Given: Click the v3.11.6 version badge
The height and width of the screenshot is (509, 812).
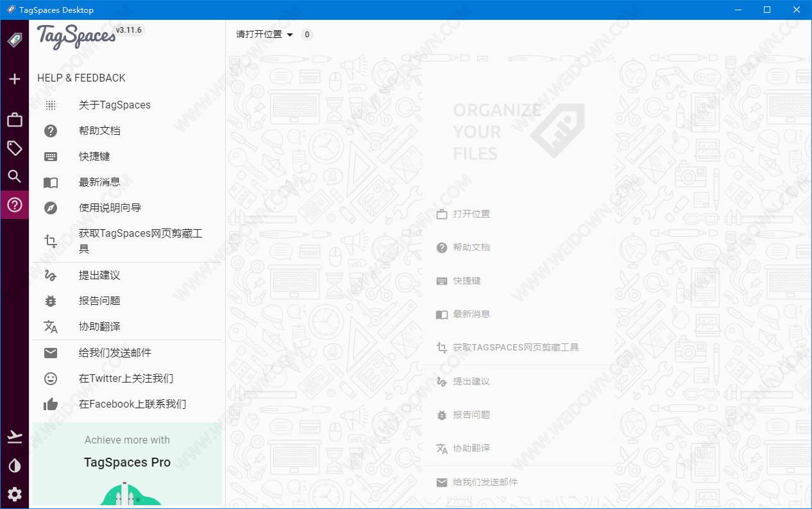Looking at the screenshot, I should 129,30.
